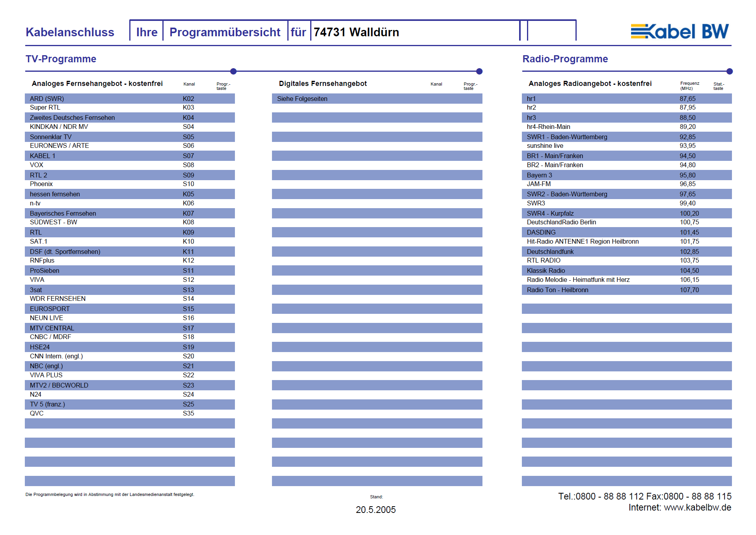Open the www.kabelbw.de internet link
The image size is (756, 535).
[x=697, y=507]
